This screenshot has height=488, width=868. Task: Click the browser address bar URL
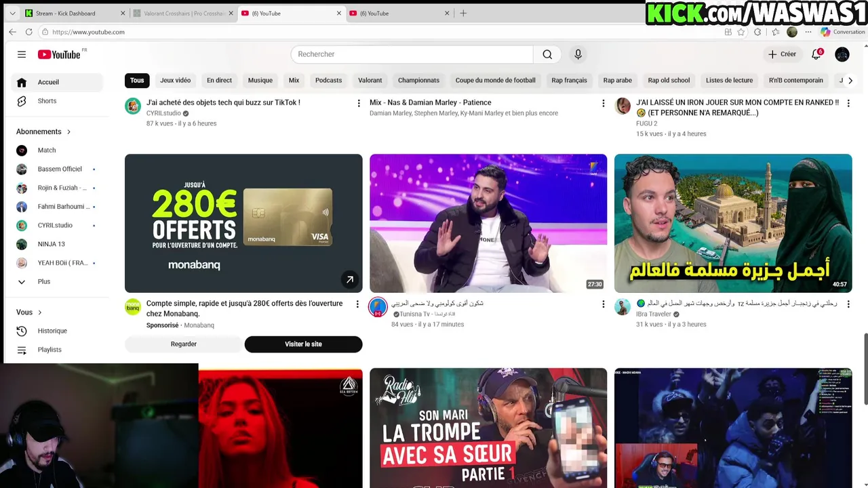coord(88,32)
